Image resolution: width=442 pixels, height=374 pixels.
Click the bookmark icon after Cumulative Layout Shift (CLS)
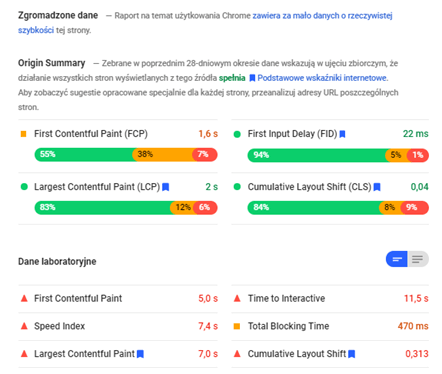coord(377,187)
